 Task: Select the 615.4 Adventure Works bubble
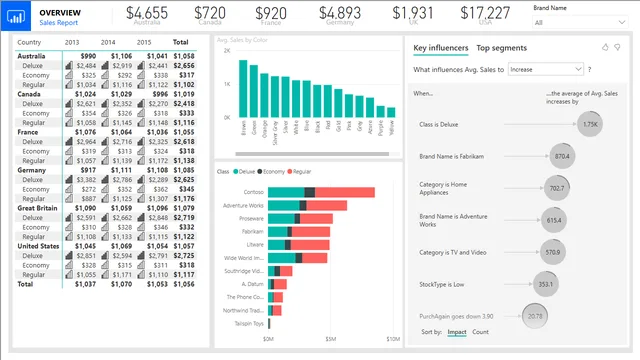click(554, 220)
